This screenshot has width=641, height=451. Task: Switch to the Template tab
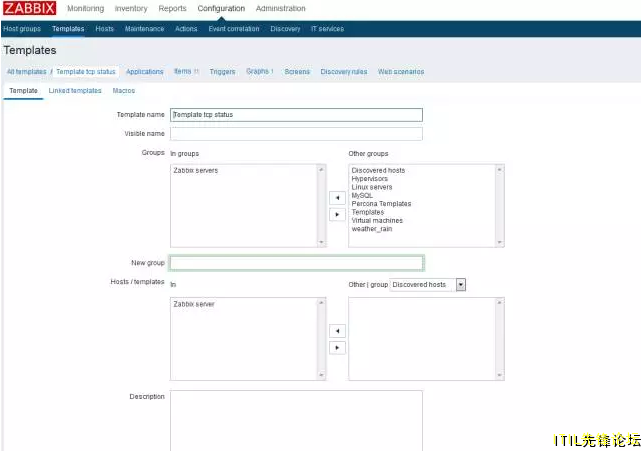click(23, 90)
